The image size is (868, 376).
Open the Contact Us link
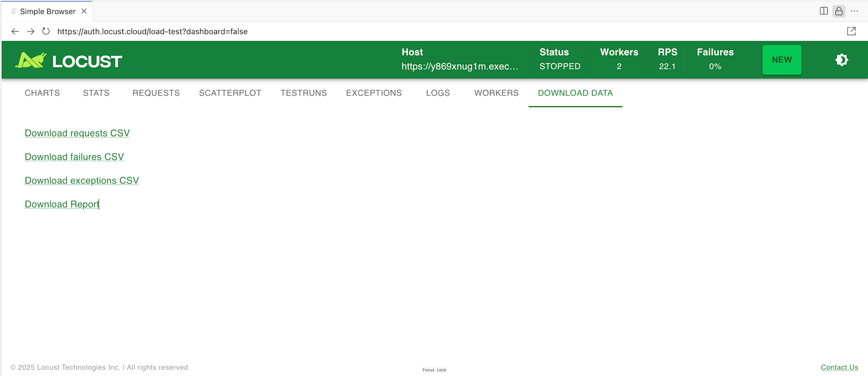[839, 367]
